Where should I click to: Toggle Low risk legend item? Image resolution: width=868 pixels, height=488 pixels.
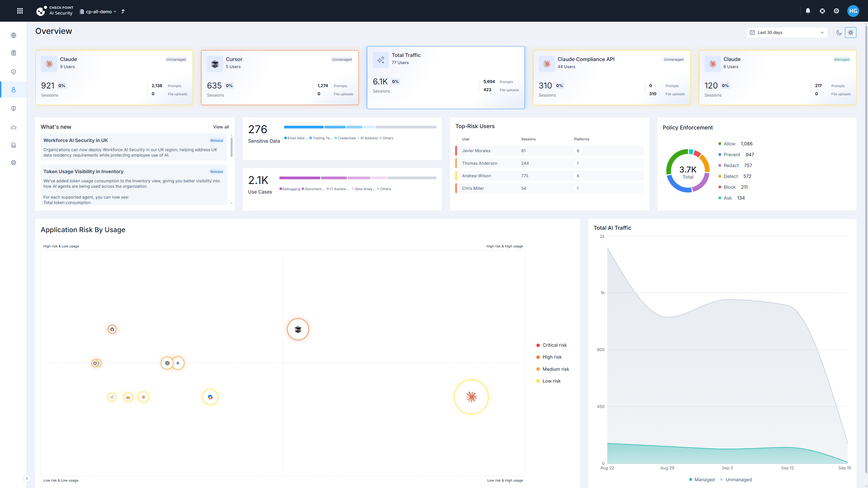[x=548, y=381]
